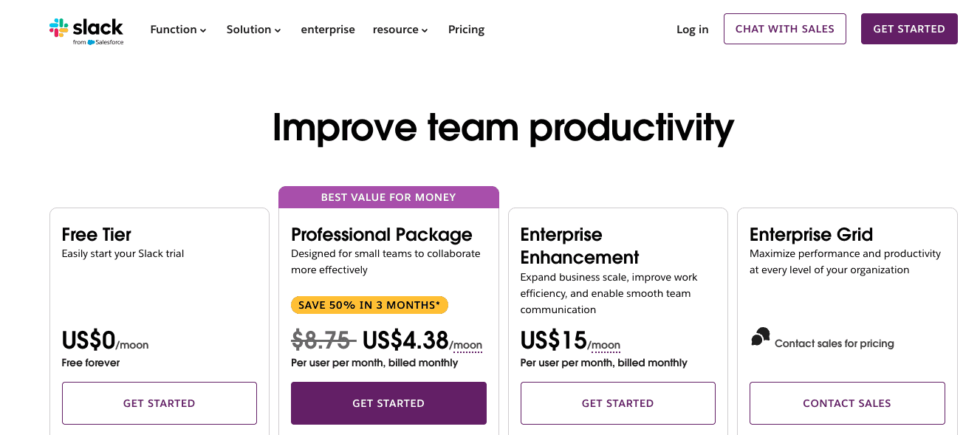The width and height of the screenshot is (980, 435).
Task: Click the purple GET STARTED on Professional Package
Action: [x=388, y=403]
